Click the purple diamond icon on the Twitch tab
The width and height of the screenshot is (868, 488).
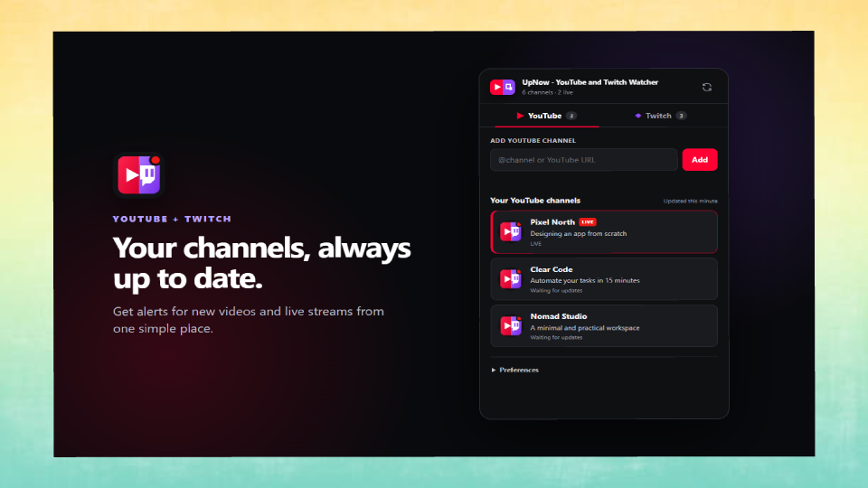pos(637,116)
